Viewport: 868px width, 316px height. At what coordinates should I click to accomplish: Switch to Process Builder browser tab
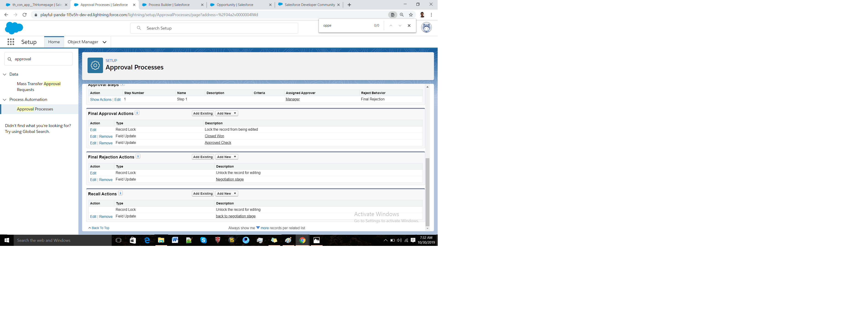click(169, 5)
